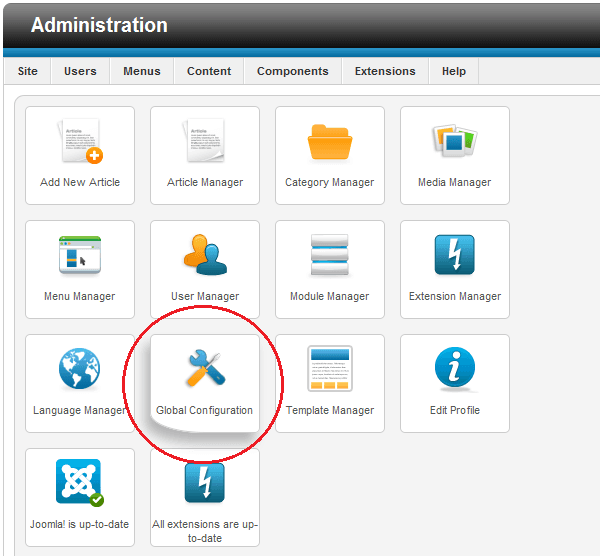Open the User Manager people icon

coord(205,255)
